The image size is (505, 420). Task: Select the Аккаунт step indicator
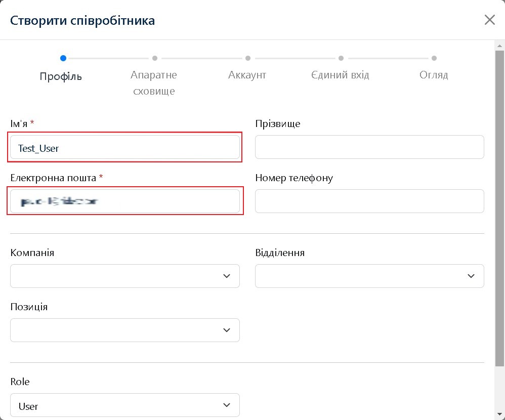247,58
